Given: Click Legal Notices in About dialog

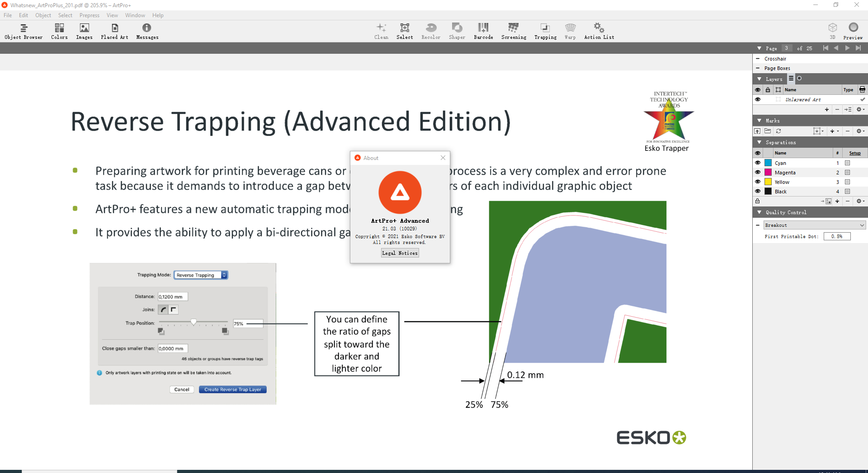Looking at the screenshot, I should tap(400, 253).
